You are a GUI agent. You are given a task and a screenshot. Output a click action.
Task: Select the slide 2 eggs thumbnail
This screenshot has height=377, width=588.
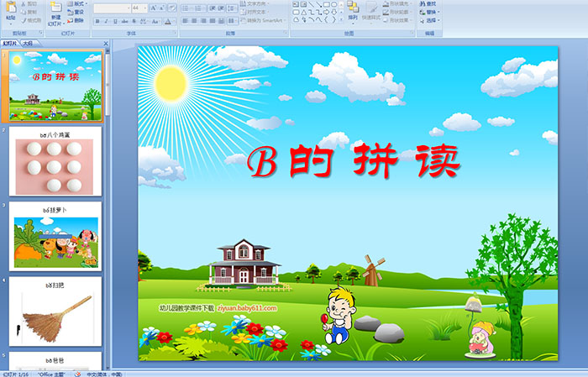(55, 162)
